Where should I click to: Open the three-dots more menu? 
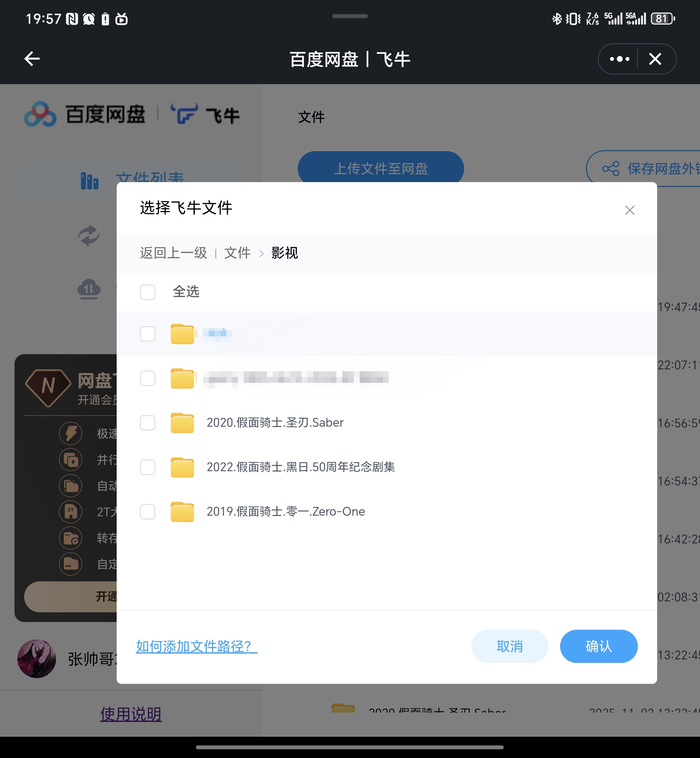[619, 59]
